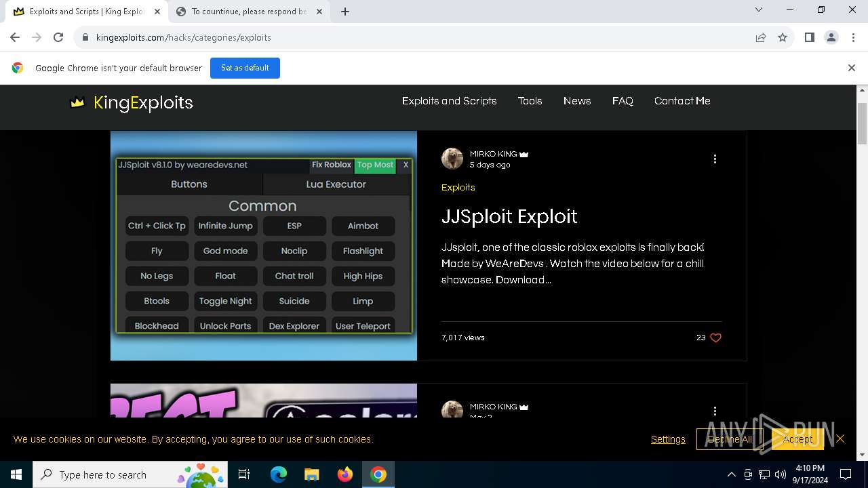Open Task View icon on taskbar
The width and height of the screenshot is (868, 488).
coord(244,474)
